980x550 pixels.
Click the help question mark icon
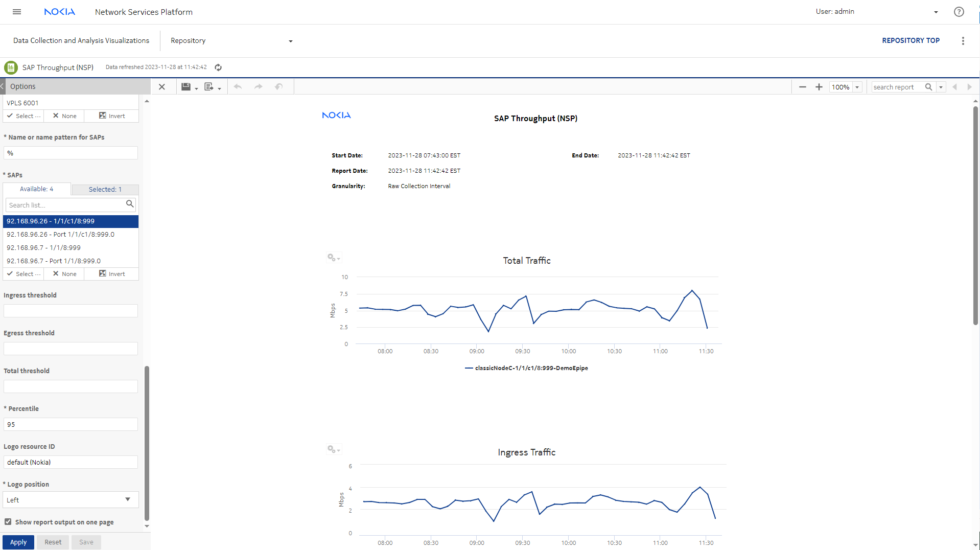pyautogui.click(x=959, y=12)
